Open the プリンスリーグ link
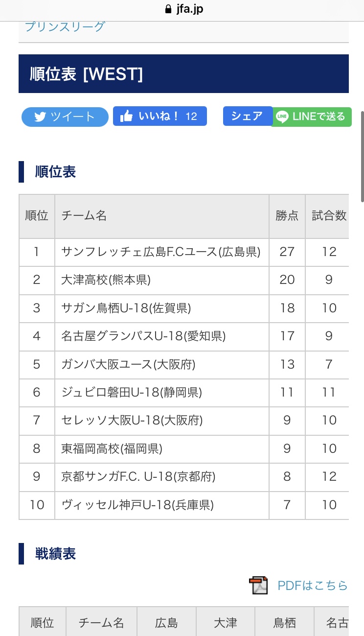The width and height of the screenshot is (364, 636). (65, 27)
